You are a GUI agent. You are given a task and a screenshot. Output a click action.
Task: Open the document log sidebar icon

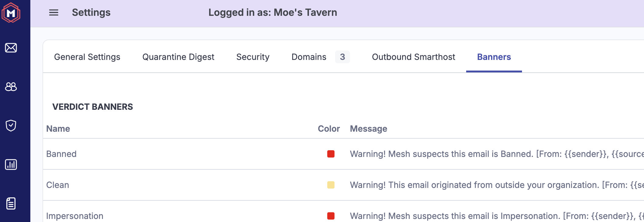11,203
